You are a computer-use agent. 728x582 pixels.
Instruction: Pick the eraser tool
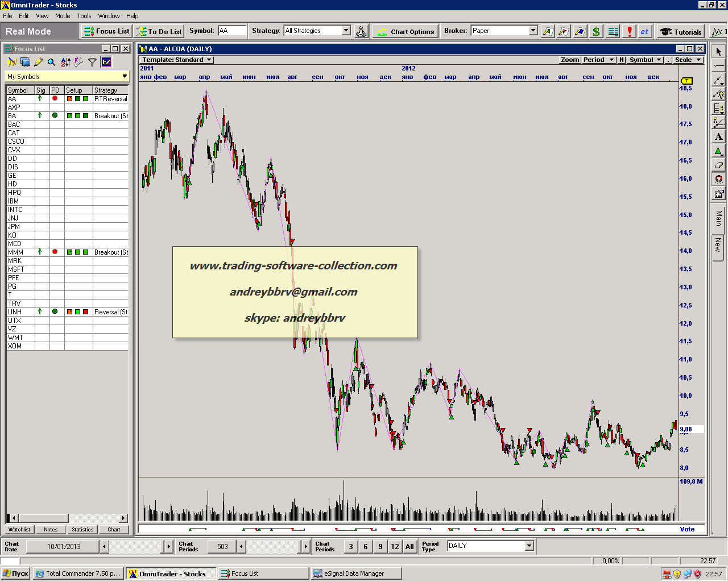coord(719,165)
